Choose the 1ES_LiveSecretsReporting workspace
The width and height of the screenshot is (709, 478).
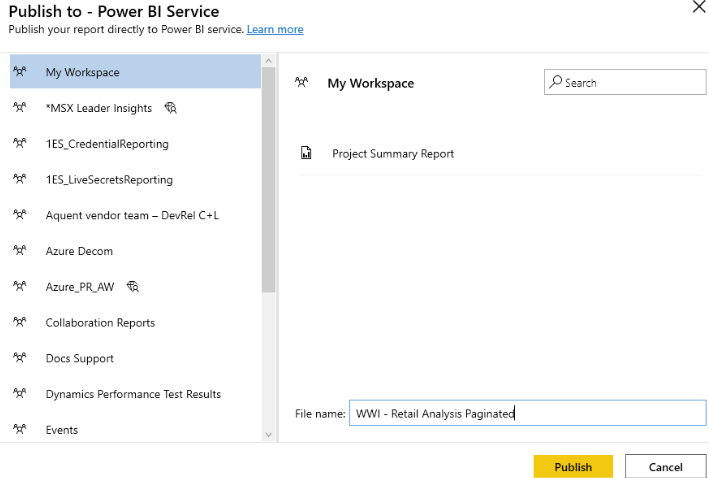[x=135, y=179]
